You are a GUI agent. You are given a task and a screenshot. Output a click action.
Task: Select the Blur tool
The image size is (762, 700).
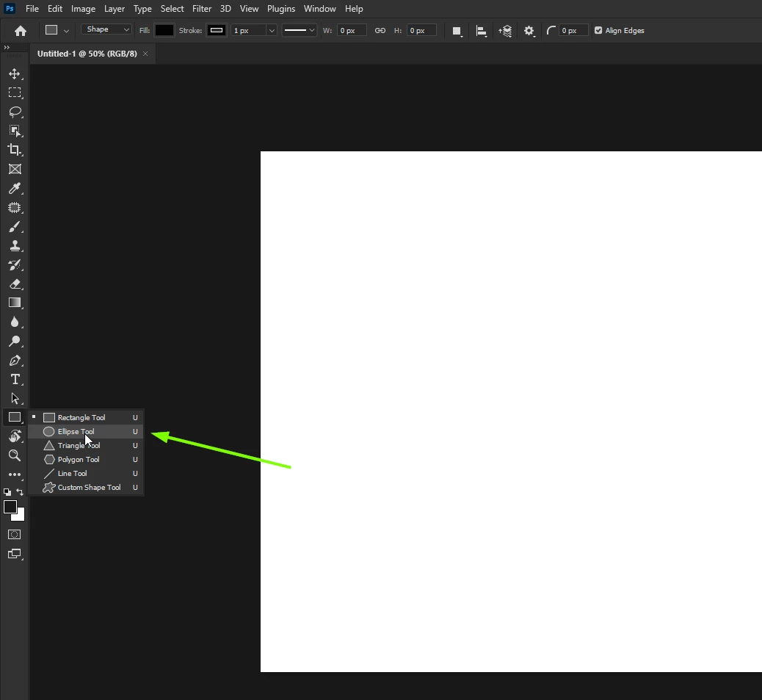[x=15, y=322]
